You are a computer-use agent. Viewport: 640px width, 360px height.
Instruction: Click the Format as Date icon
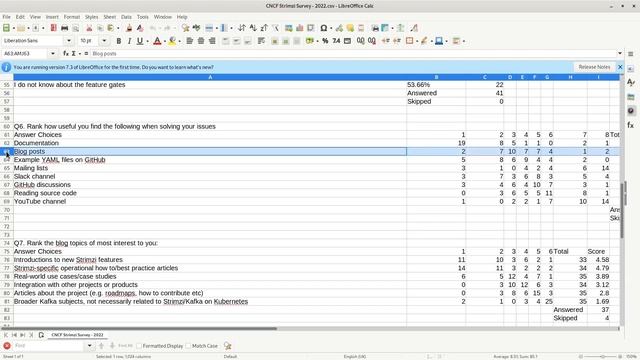(347, 41)
